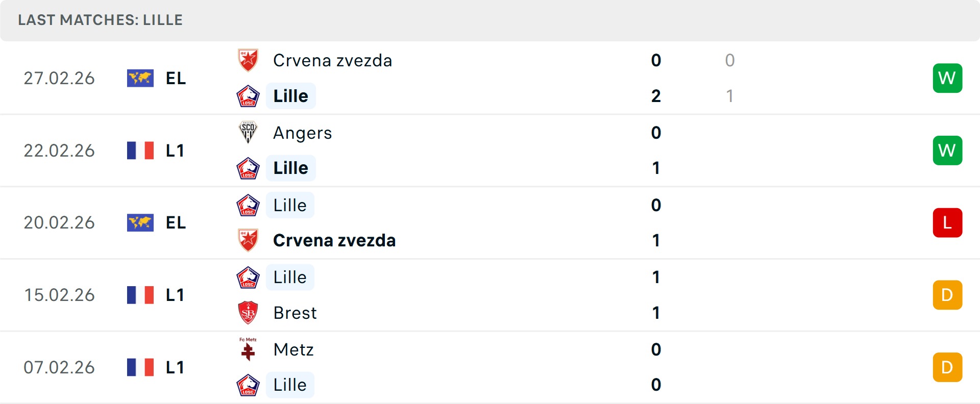The image size is (980, 404).
Task: Click French flag icon on 22.02.26 row
Action: pyautogui.click(x=140, y=150)
